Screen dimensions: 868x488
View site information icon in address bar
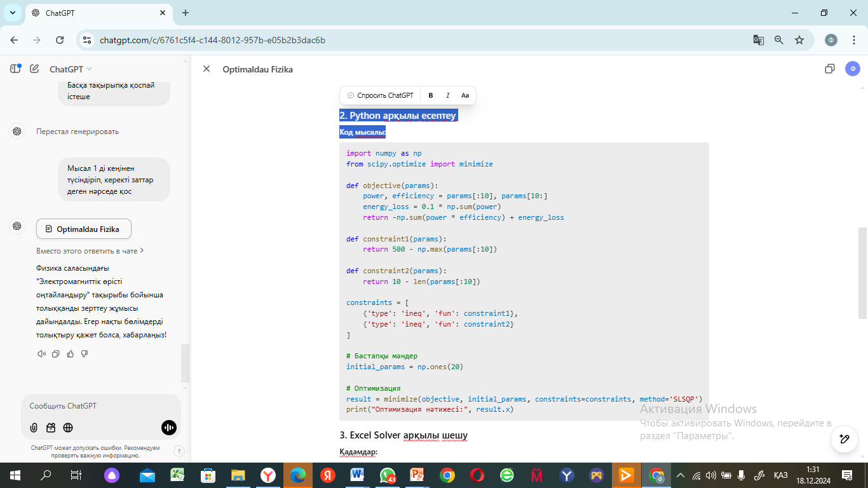88,40
